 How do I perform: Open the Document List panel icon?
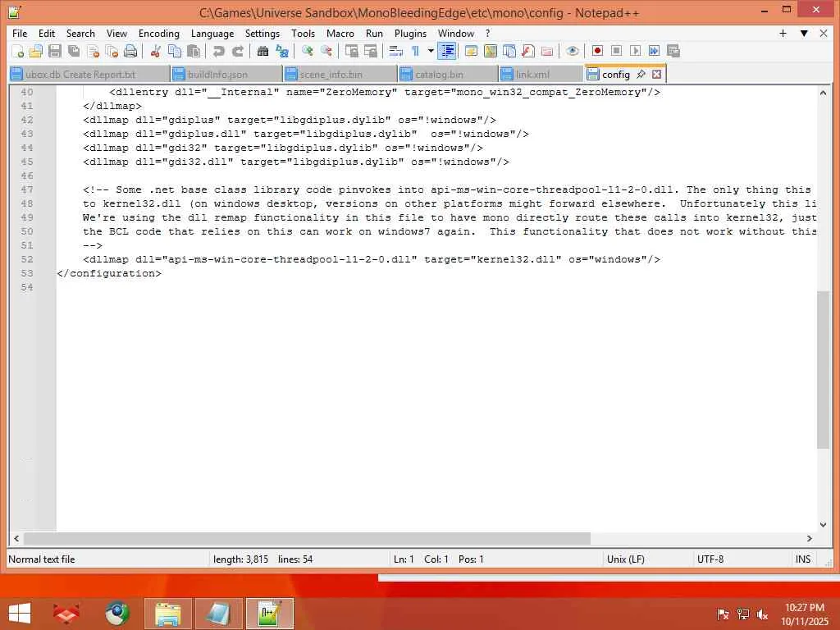pyautogui.click(x=509, y=51)
